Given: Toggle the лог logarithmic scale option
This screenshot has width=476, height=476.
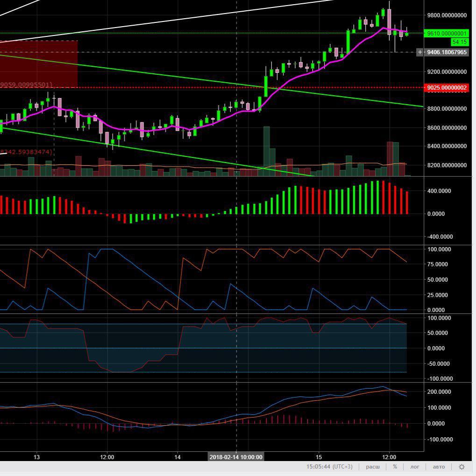Looking at the screenshot, I should 415,467.
